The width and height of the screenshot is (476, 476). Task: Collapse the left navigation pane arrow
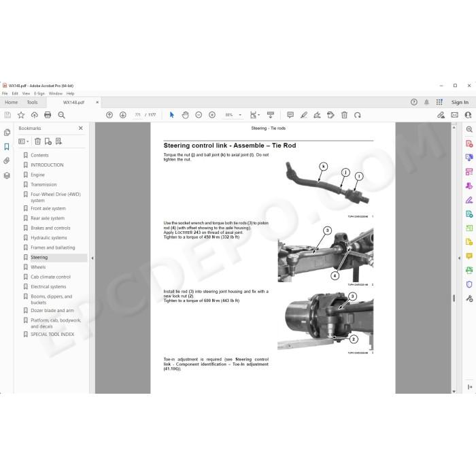(x=92, y=258)
